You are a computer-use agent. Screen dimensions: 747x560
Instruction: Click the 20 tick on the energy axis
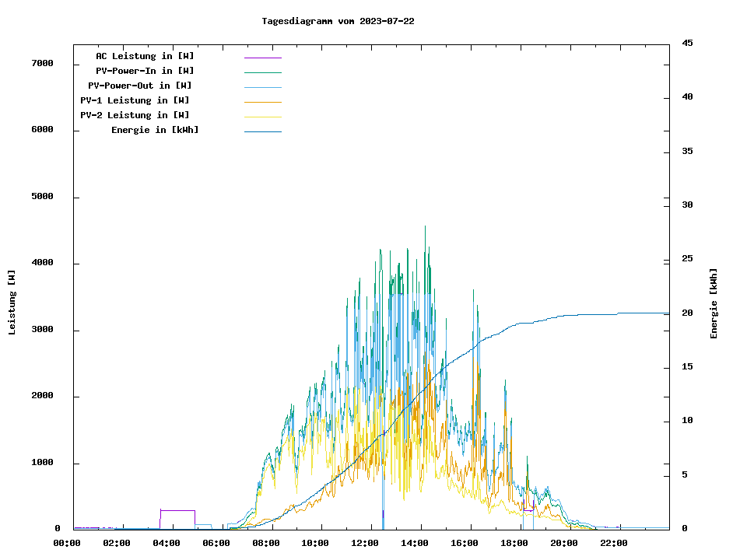687,313
